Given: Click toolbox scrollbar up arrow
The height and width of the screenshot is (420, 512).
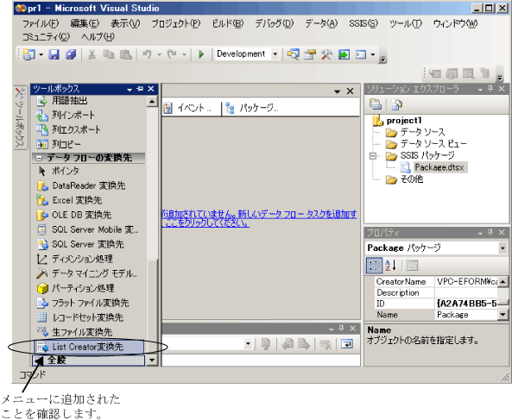Looking at the screenshot, I should pyautogui.click(x=152, y=102).
